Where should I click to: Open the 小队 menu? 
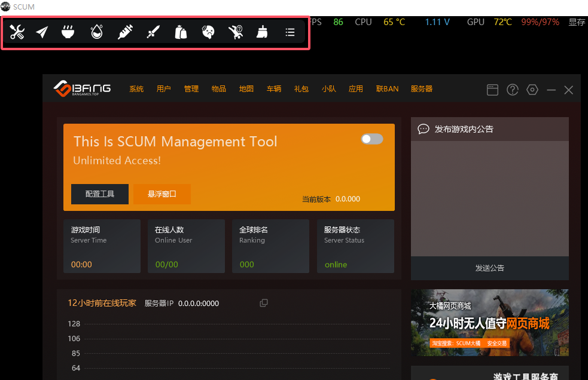328,89
